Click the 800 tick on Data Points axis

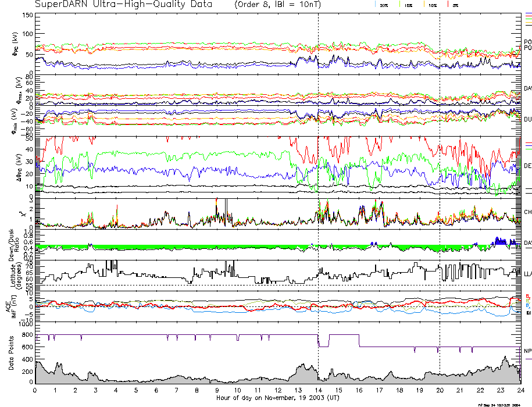pyautogui.click(x=26, y=334)
